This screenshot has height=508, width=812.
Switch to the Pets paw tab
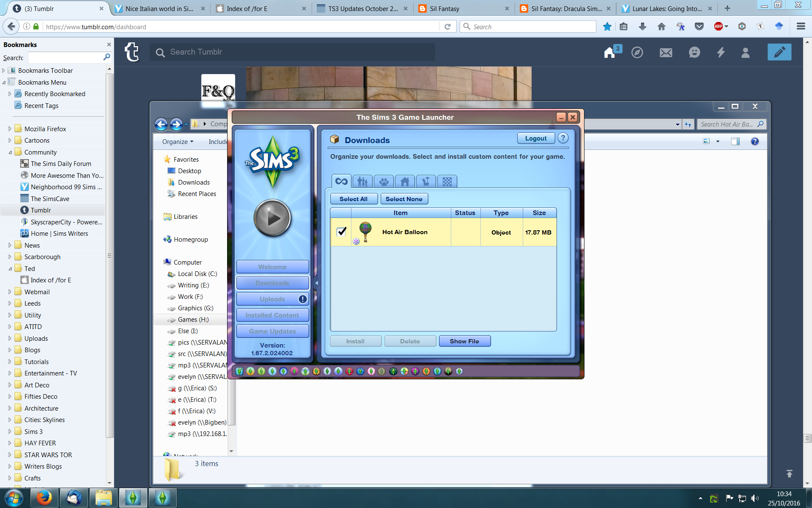pos(384,182)
